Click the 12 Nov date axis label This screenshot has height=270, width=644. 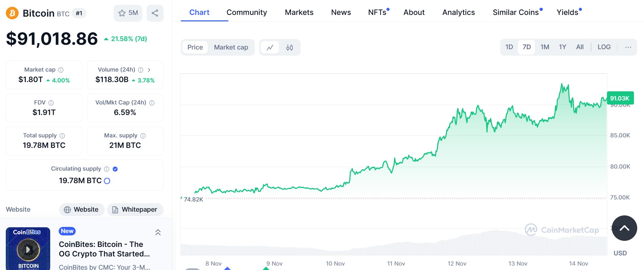click(457, 264)
